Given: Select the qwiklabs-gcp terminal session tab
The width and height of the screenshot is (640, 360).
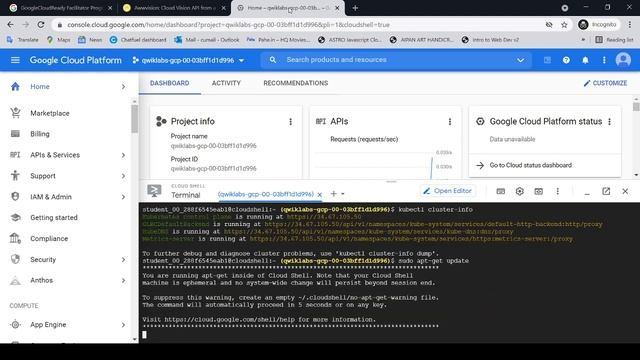Looking at the screenshot, I should (x=266, y=194).
